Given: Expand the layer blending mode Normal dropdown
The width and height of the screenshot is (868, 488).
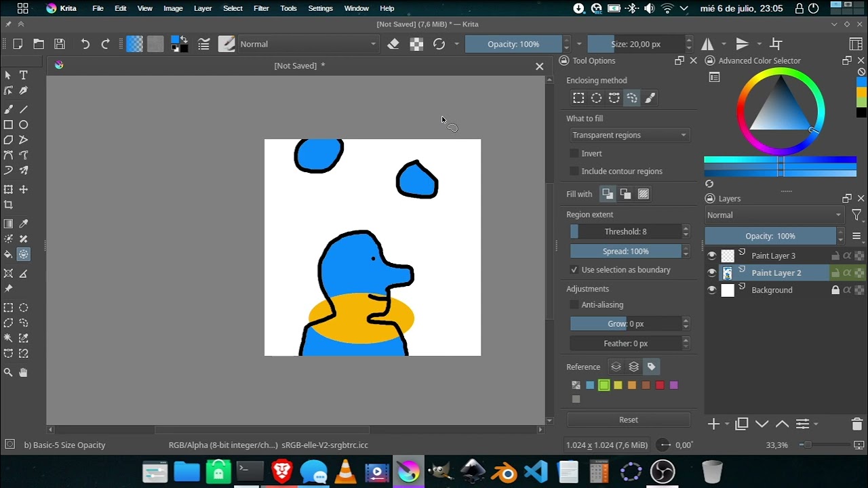Looking at the screenshot, I should click(773, 215).
